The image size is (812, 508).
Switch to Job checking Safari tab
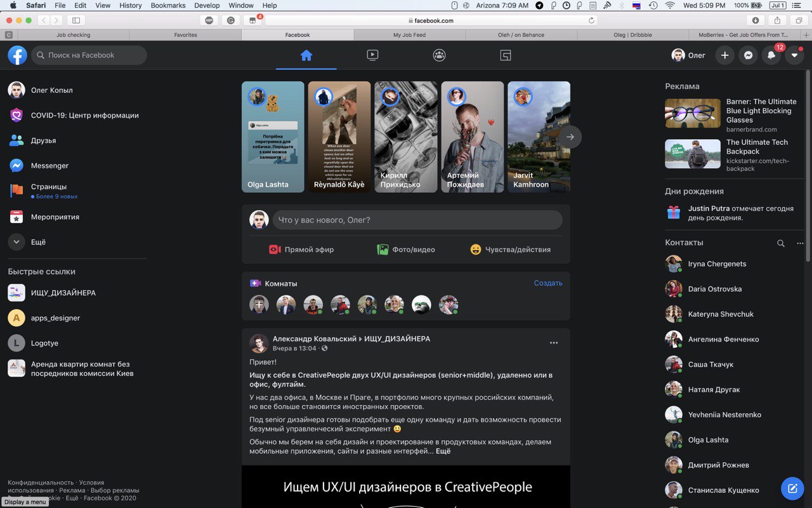coord(74,35)
